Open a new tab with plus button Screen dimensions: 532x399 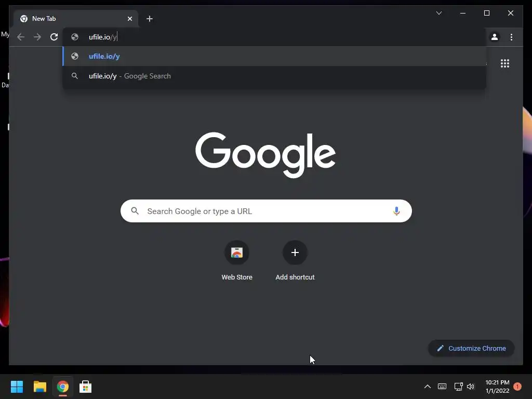(149, 19)
